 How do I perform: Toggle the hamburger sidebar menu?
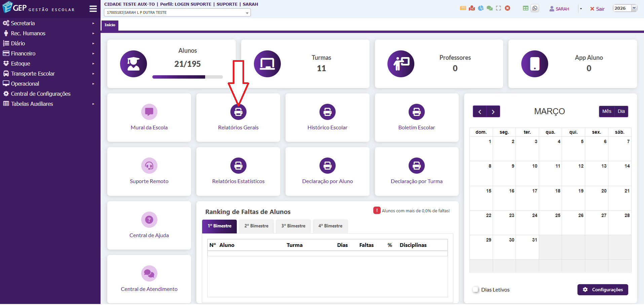pos(93,9)
